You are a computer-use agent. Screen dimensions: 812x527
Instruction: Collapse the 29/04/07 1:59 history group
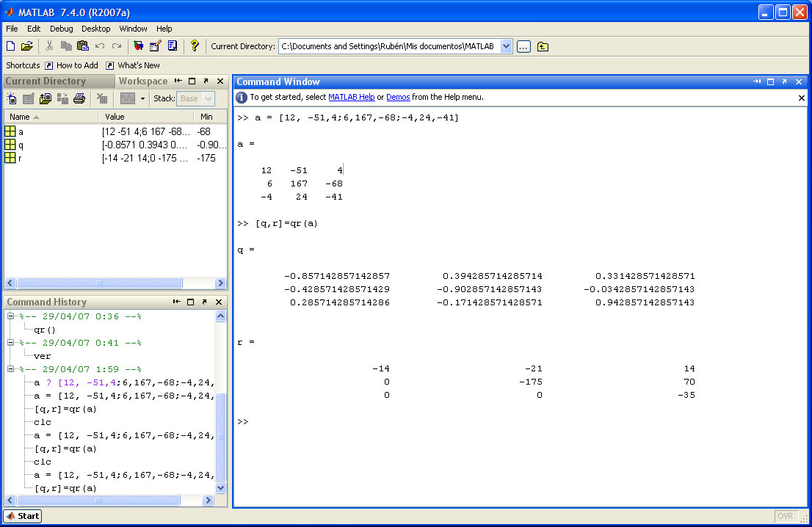11,369
